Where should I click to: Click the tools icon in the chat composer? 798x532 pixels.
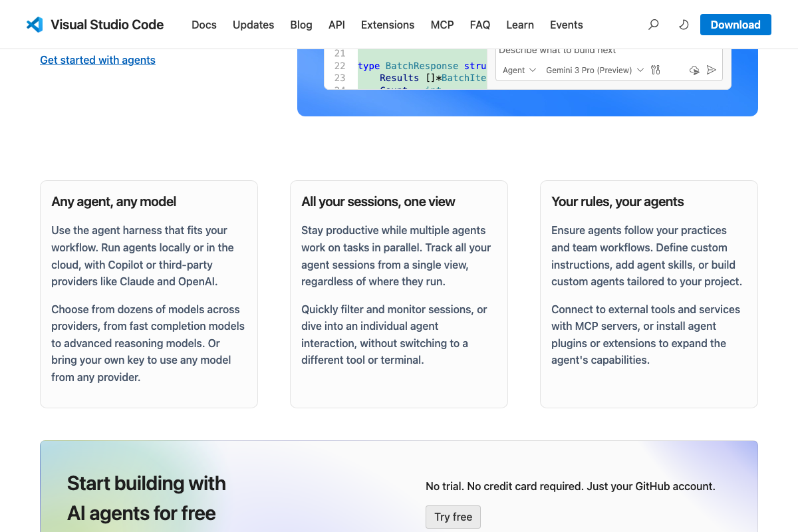click(656, 70)
